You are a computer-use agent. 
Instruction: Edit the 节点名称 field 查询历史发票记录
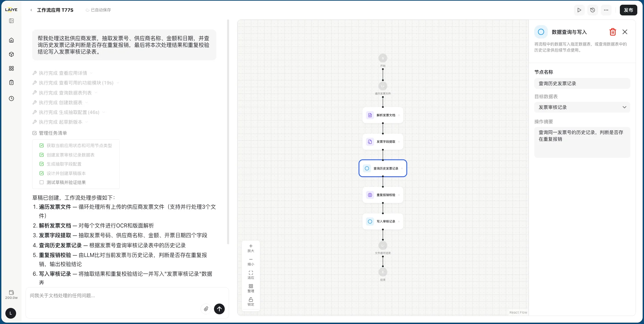click(582, 83)
